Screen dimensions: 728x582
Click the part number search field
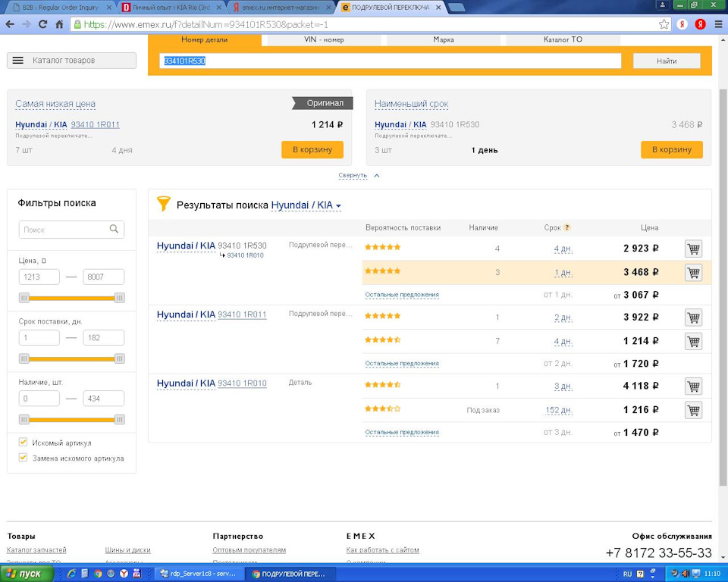[391, 61]
